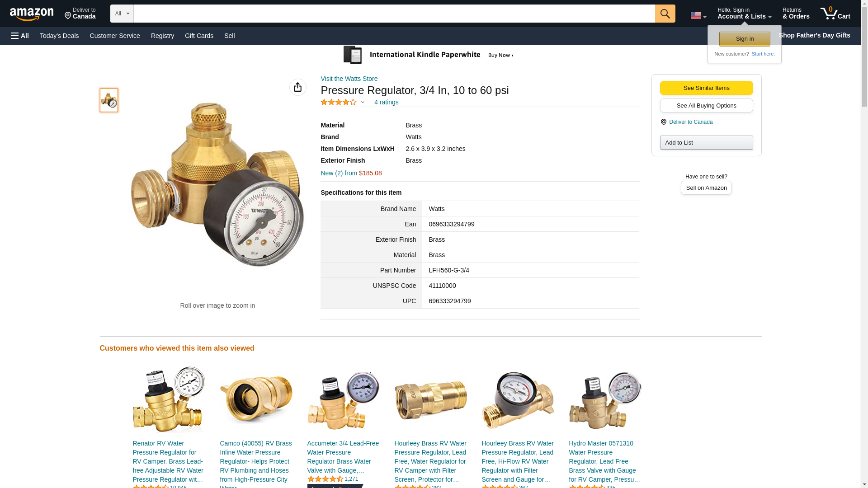
Task: Click See Similar Items button
Action: [706, 88]
